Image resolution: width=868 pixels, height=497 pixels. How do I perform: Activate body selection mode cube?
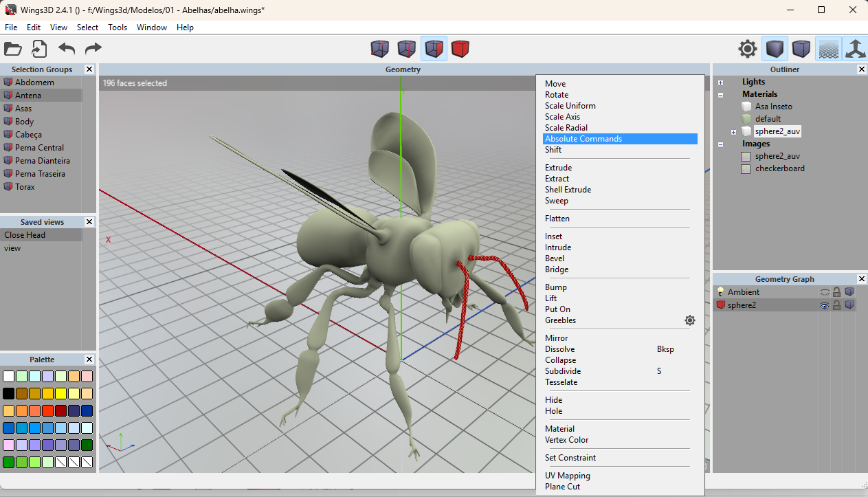[x=460, y=49]
